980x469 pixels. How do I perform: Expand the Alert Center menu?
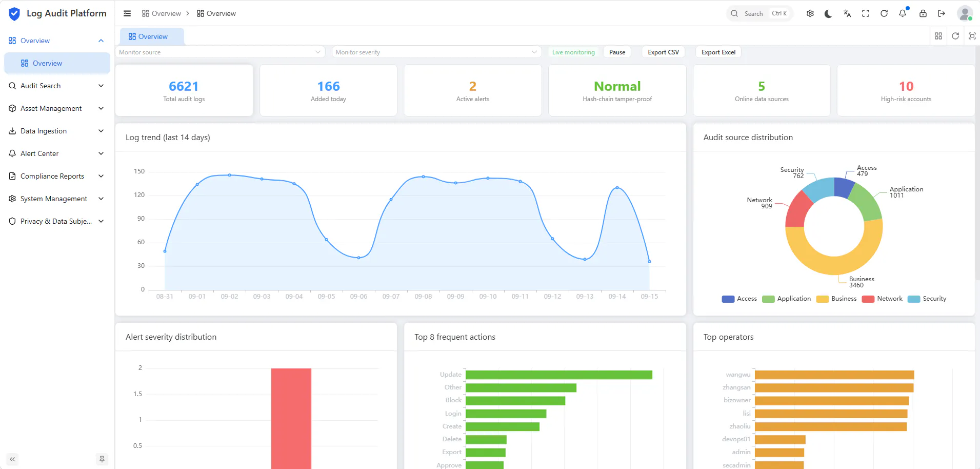tap(57, 153)
